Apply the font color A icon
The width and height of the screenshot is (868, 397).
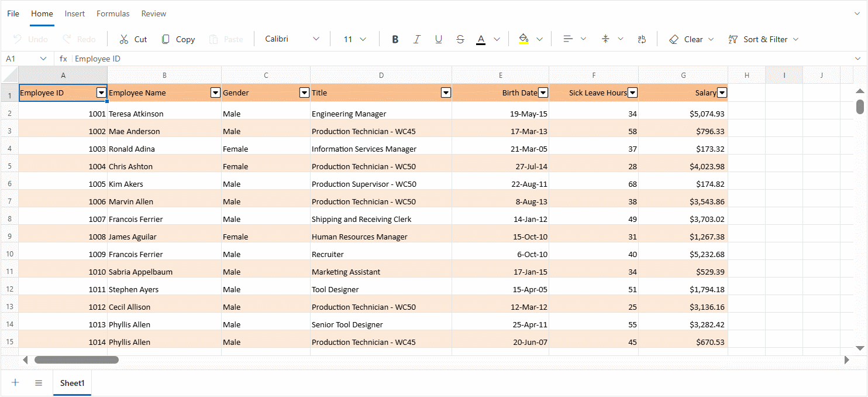coord(481,39)
